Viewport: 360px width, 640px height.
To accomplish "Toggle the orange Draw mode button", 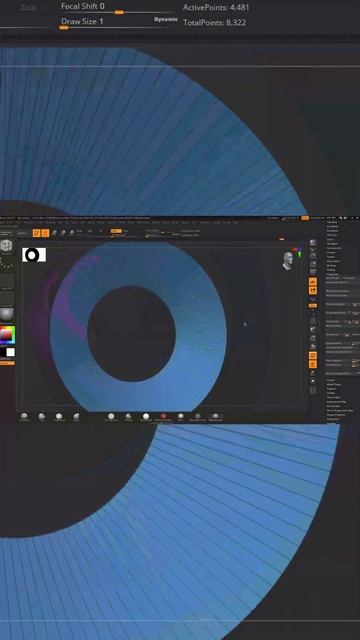I will pos(45,233).
